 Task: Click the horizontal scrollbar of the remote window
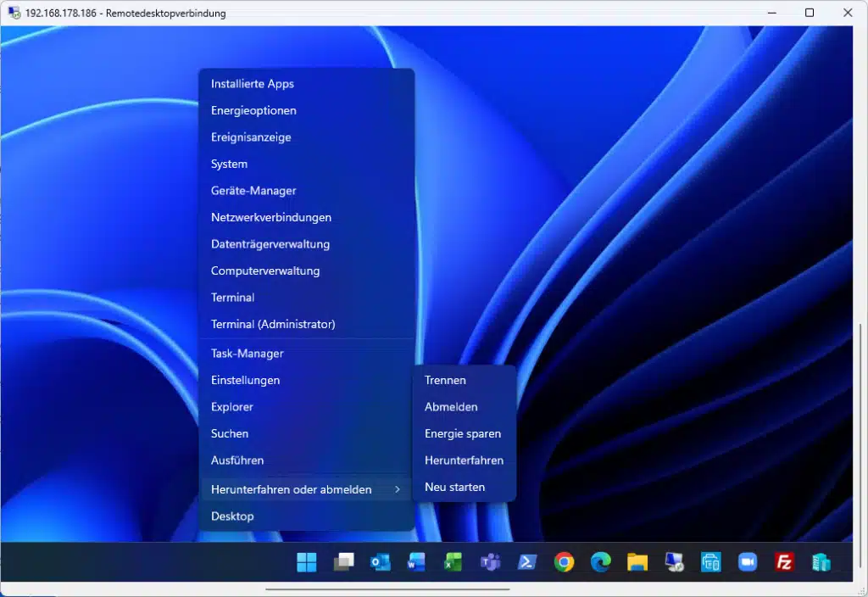point(387,589)
